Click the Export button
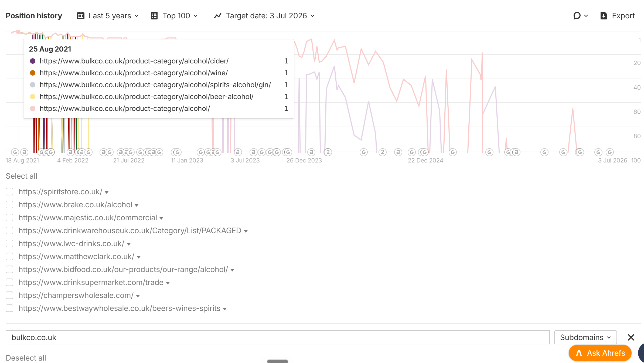Image resolution: width=644 pixels, height=363 pixels. [618, 16]
